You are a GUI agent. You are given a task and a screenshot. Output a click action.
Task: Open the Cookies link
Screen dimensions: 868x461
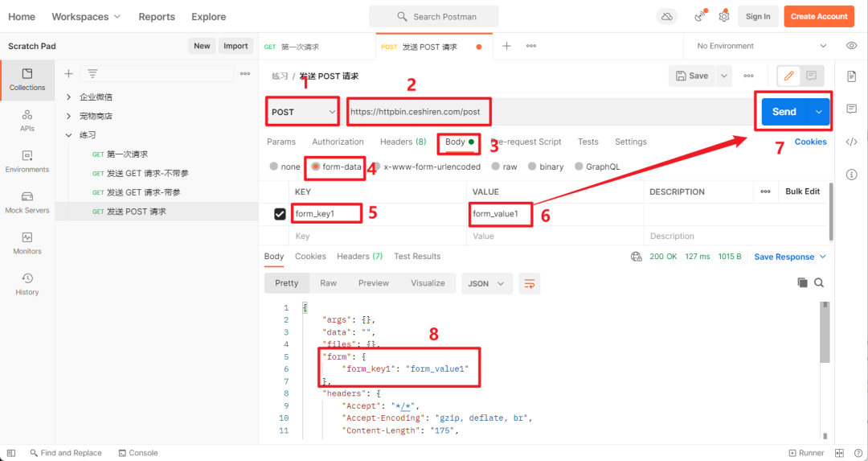tap(810, 142)
